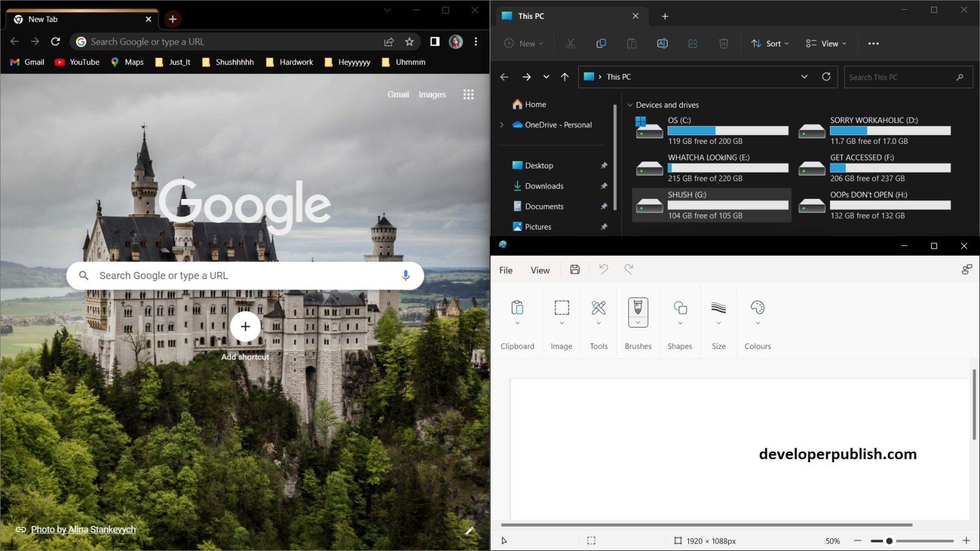This screenshot has width=980, height=551.
Task: Click the zoom slider in Paint's status bar
Action: (888, 541)
